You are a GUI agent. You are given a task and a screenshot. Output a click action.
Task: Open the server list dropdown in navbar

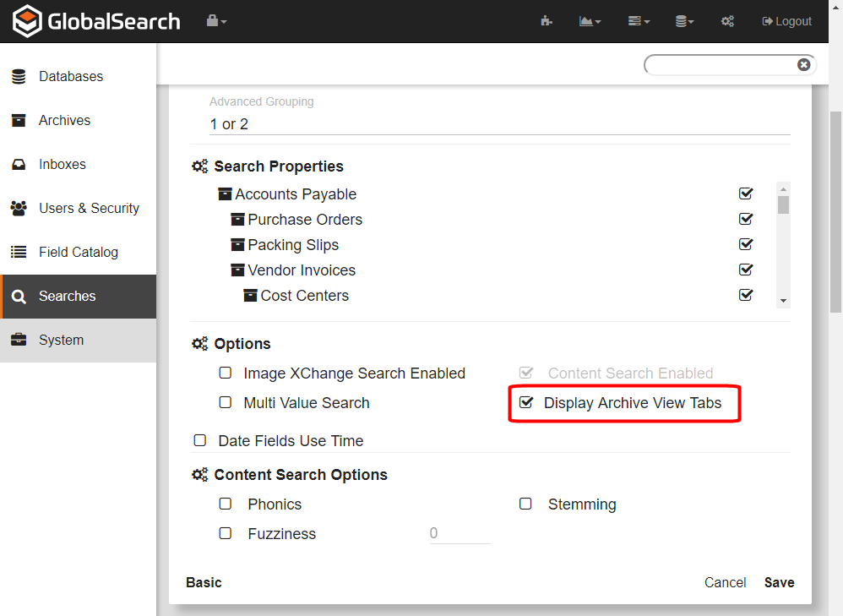(x=639, y=21)
